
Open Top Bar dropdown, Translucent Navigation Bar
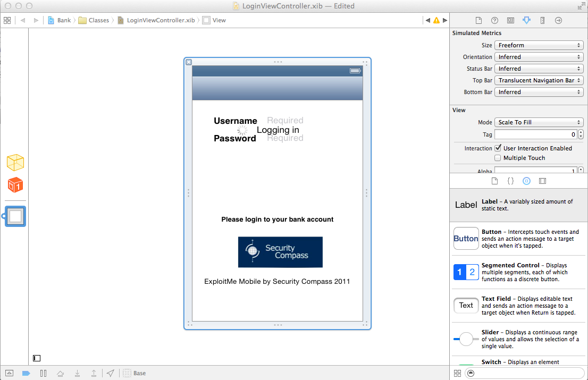coord(539,80)
